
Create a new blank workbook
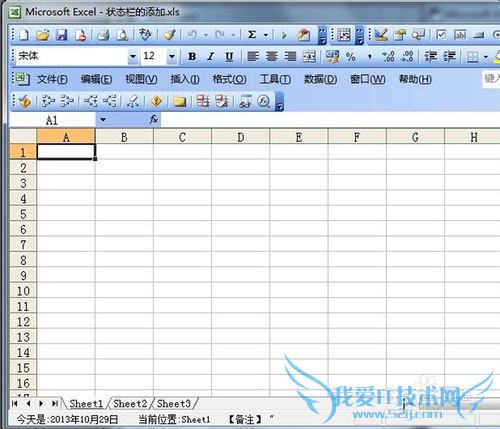pos(24,35)
